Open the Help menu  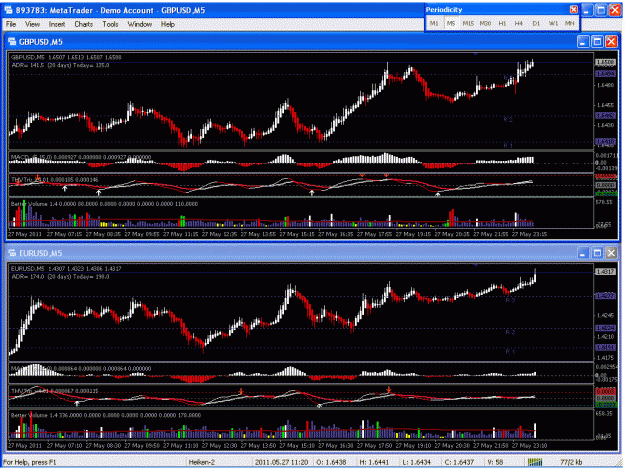(168, 24)
